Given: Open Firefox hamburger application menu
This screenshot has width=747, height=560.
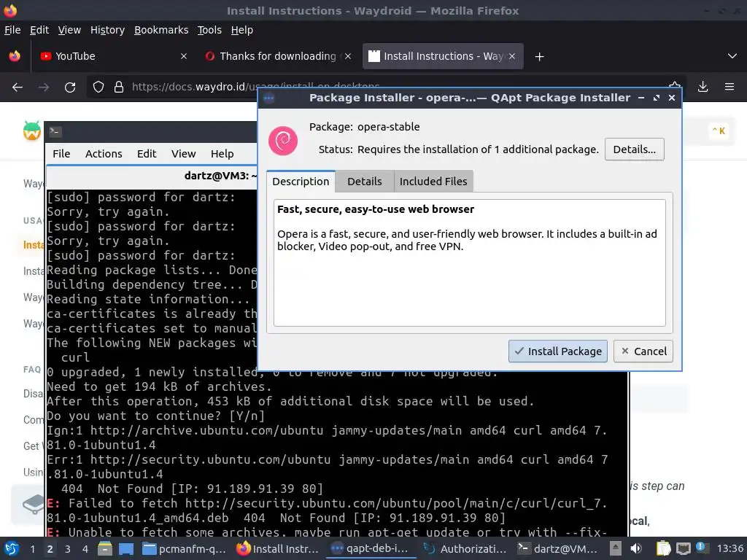Looking at the screenshot, I should tap(729, 87).
